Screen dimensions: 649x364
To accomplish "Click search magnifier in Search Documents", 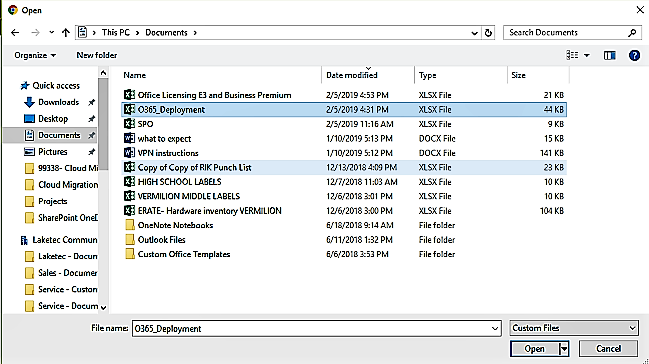I will tap(632, 32).
